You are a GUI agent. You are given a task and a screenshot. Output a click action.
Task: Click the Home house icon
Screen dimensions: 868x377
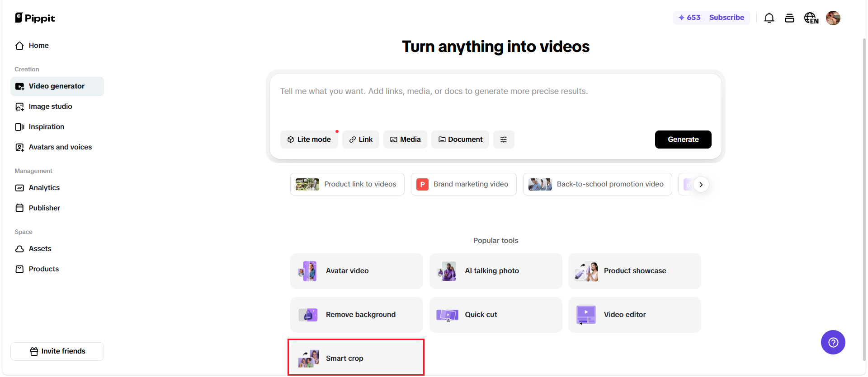[x=19, y=46]
